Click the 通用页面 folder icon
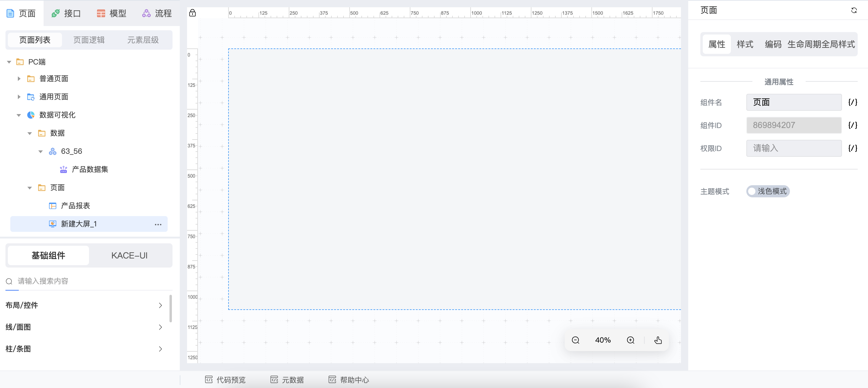The height and width of the screenshot is (388, 868). coord(31,97)
